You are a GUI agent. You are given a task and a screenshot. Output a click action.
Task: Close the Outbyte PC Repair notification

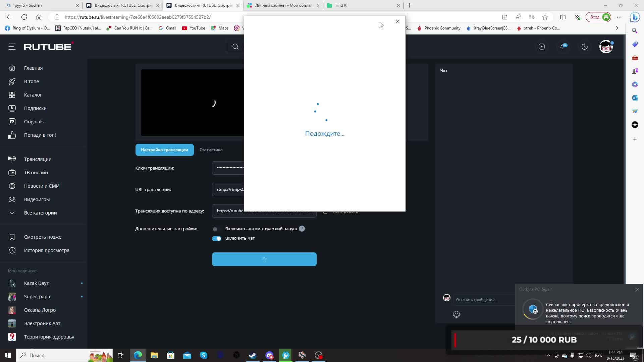(x=637, y=290)
